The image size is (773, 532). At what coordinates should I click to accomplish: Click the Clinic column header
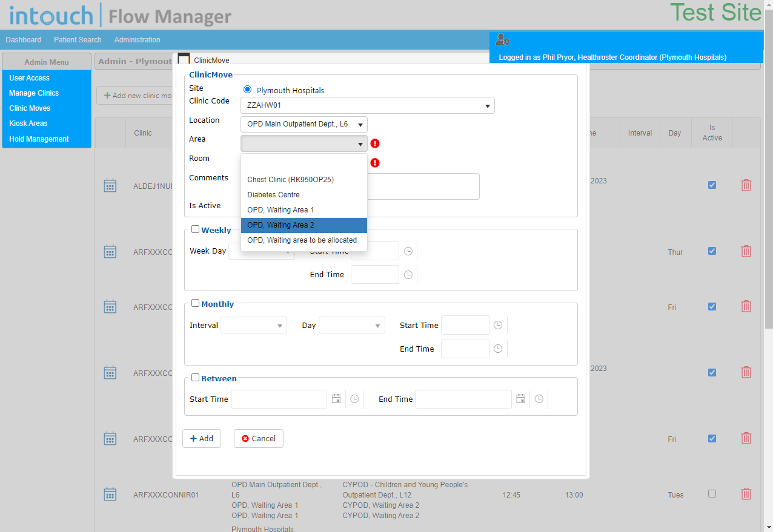143,133
